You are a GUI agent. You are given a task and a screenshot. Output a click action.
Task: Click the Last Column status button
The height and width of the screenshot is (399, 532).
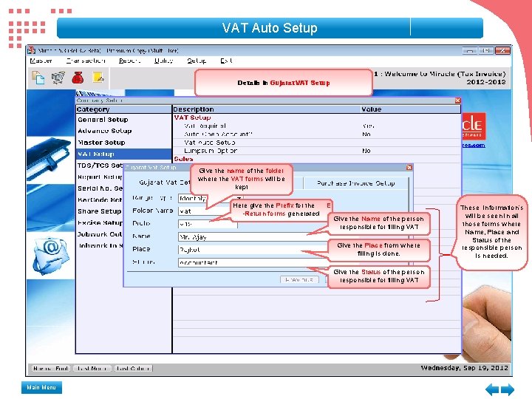tap(133, 369)
